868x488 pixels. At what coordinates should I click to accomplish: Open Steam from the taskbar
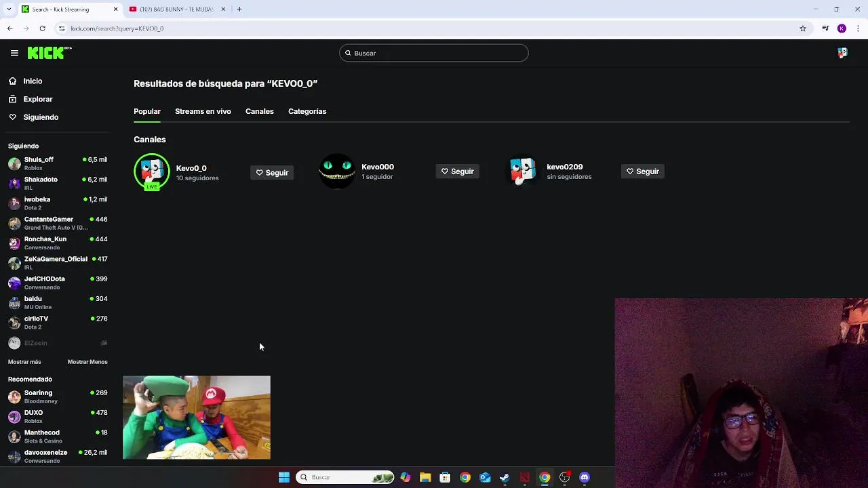pyautogui.click(x=505, y=477)
